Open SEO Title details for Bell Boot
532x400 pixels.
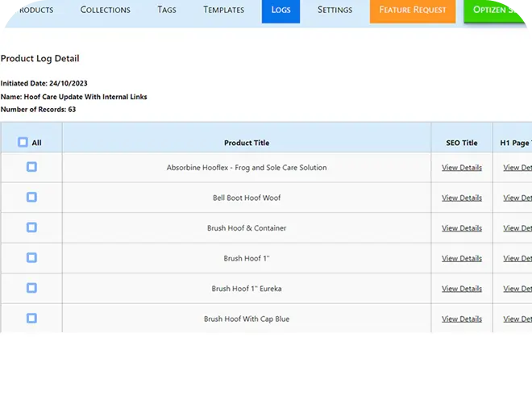click(462, 198)
